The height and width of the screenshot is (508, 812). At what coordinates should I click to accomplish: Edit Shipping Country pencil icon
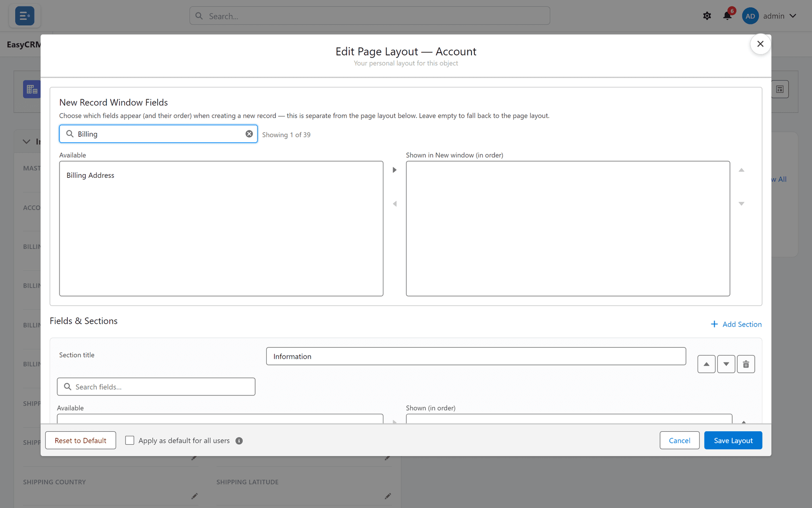pyautogui.click(x=194, y=496)
